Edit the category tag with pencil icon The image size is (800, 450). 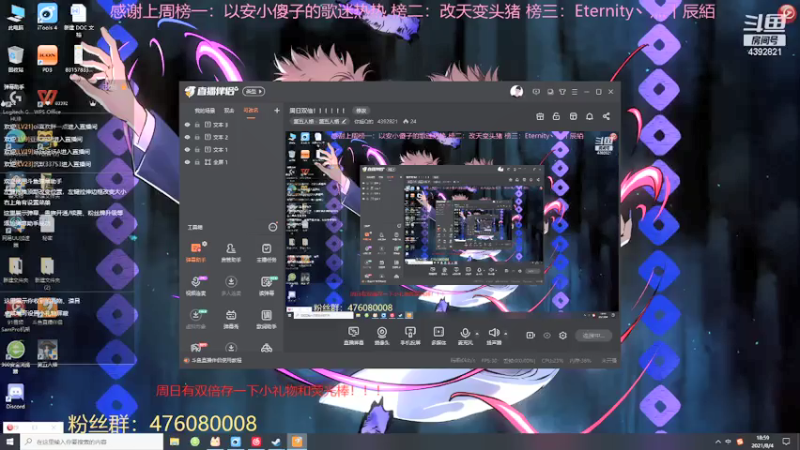(x=344, y=122)
